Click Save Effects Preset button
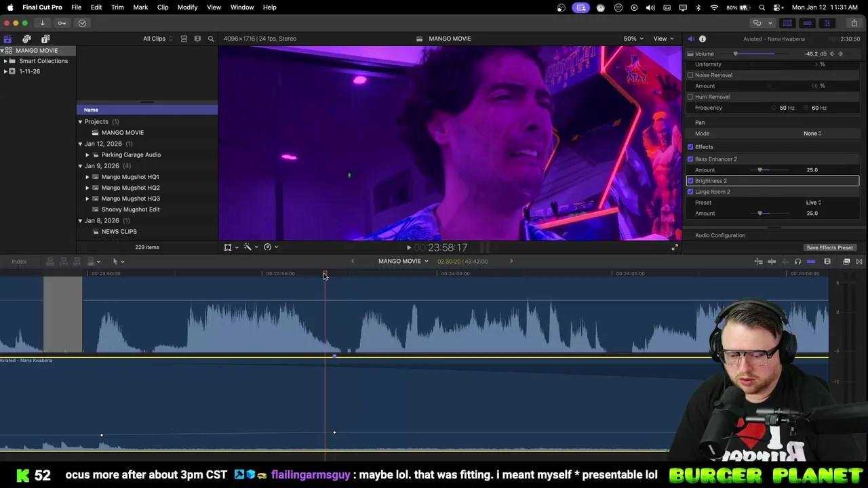 [x=829, y=248]
